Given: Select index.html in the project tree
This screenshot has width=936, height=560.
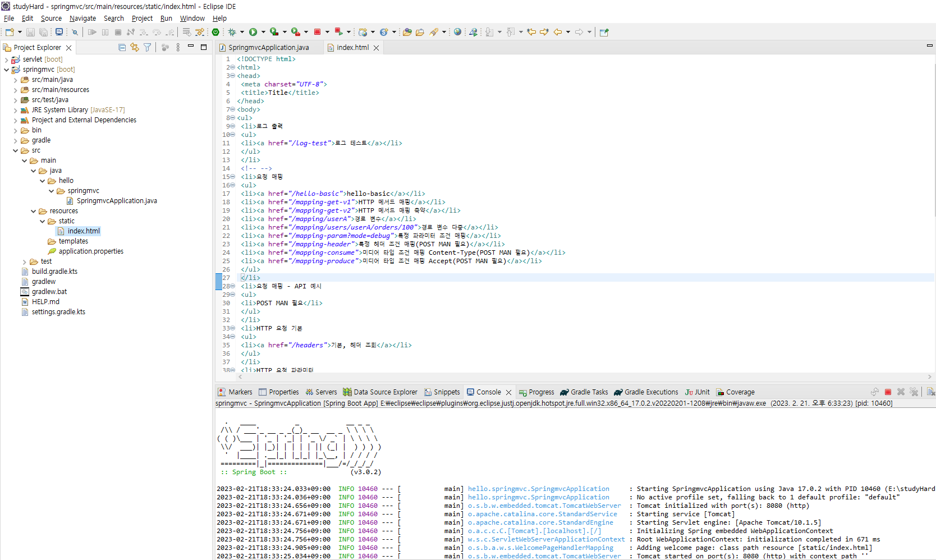Looking at the screenshot, I should pos(83,231).
